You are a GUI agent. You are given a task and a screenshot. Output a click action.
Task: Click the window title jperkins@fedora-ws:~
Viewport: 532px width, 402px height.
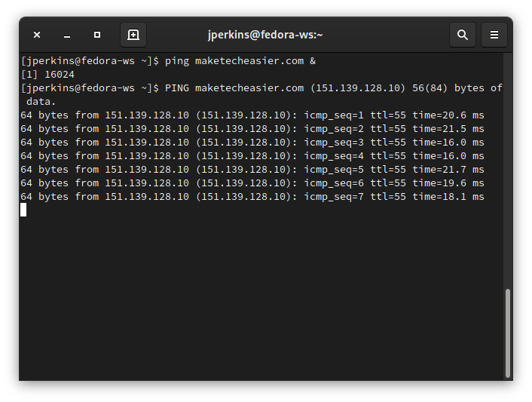[265, 35]
